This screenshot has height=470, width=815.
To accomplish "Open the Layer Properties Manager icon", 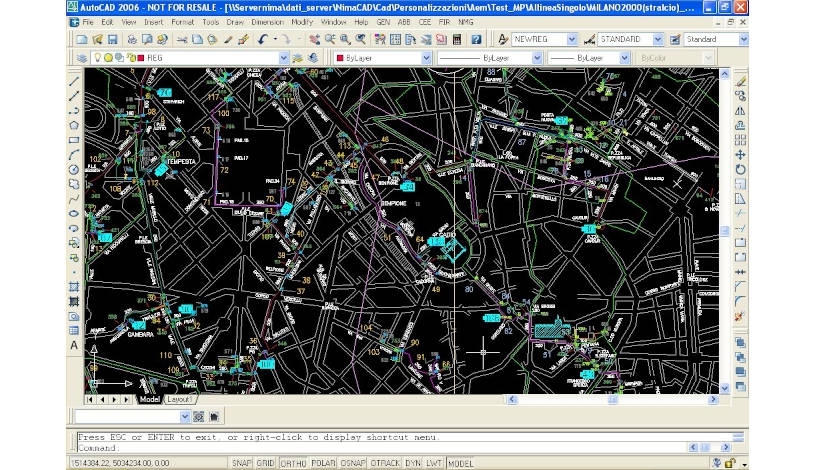I will (82, 58).
